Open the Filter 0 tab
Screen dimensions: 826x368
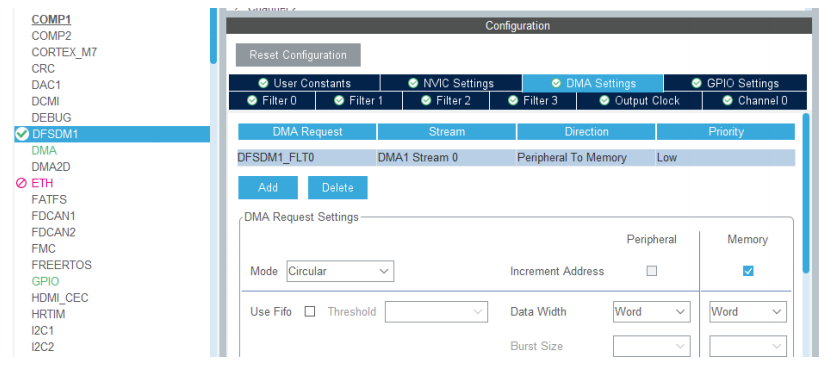click(272, 101)
